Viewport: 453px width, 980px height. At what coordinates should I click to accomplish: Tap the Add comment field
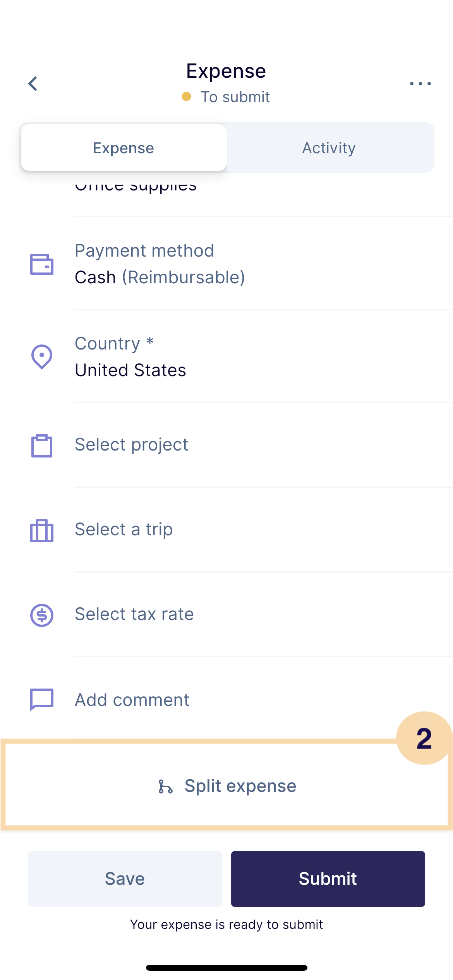[x=132, y=700]
